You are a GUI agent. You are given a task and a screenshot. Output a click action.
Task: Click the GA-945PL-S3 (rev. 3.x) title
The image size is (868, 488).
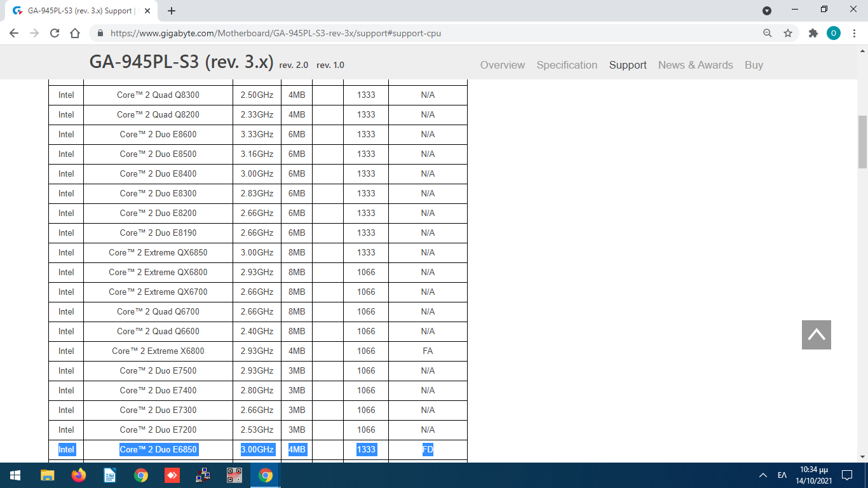(181, 62)
